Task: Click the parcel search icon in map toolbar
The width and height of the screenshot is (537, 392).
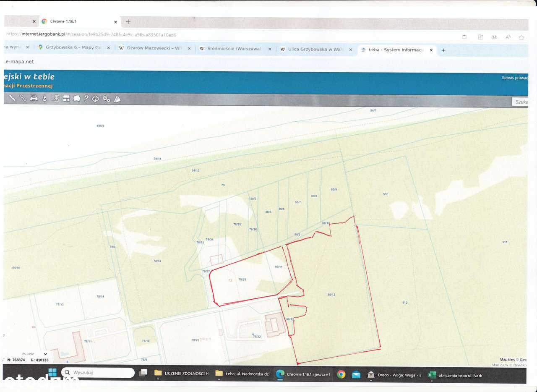Action: point(55,98)
